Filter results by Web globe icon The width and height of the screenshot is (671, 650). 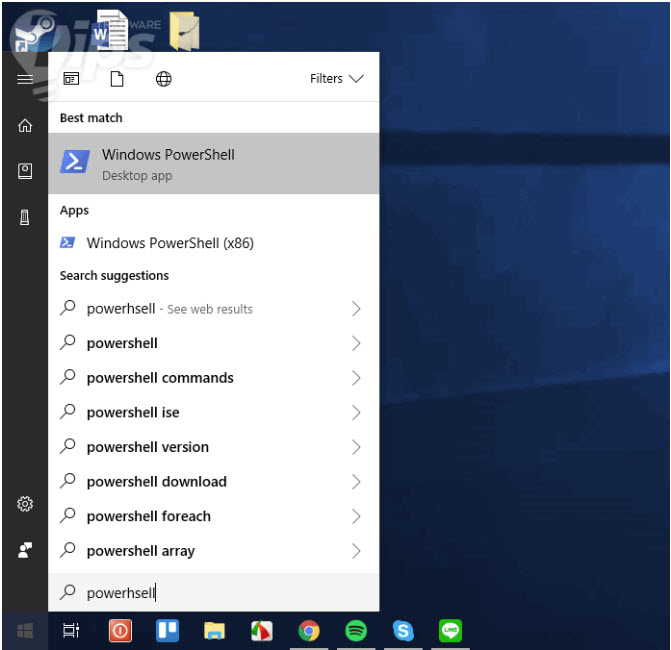tap(163, 79)
